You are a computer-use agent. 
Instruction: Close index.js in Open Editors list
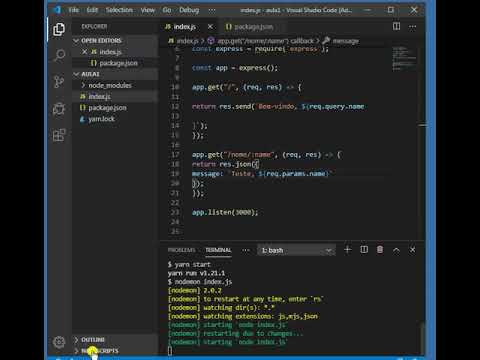pyautogui.click(x=84, y=52)
